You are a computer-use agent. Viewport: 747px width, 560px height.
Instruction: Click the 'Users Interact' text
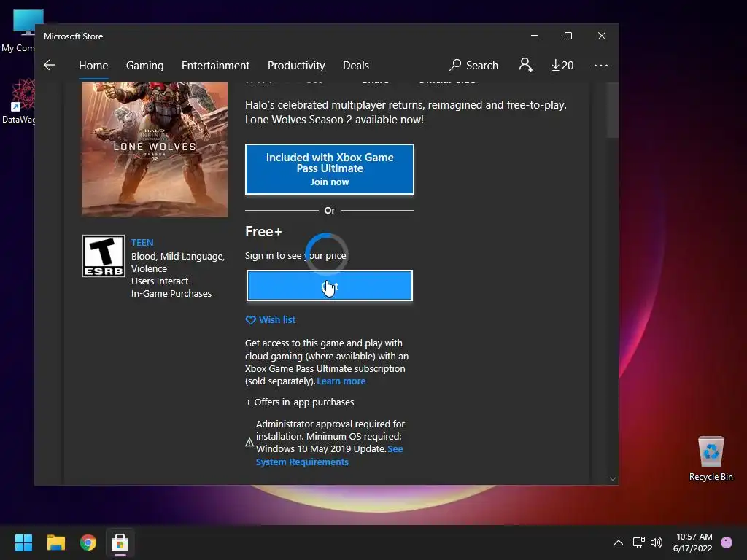pos(160,281)
